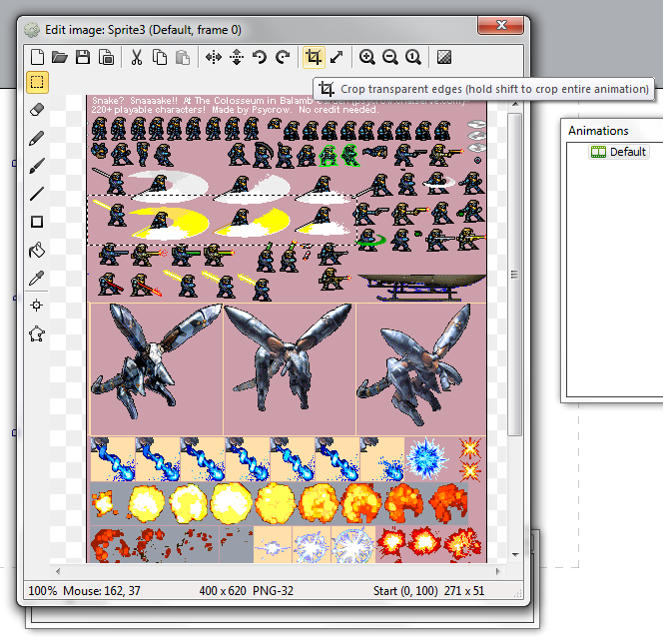
Task: Select the Pencil tool
Action: coord(37,138)
